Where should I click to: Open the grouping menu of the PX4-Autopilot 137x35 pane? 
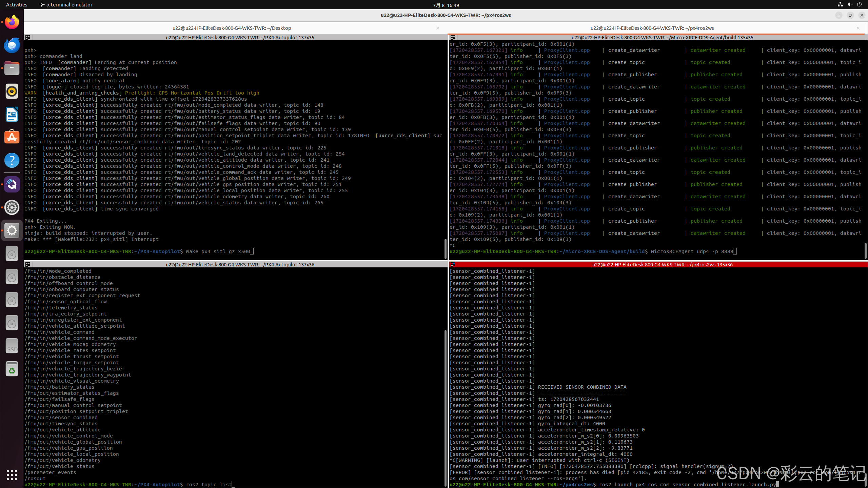tap(28, 37)
